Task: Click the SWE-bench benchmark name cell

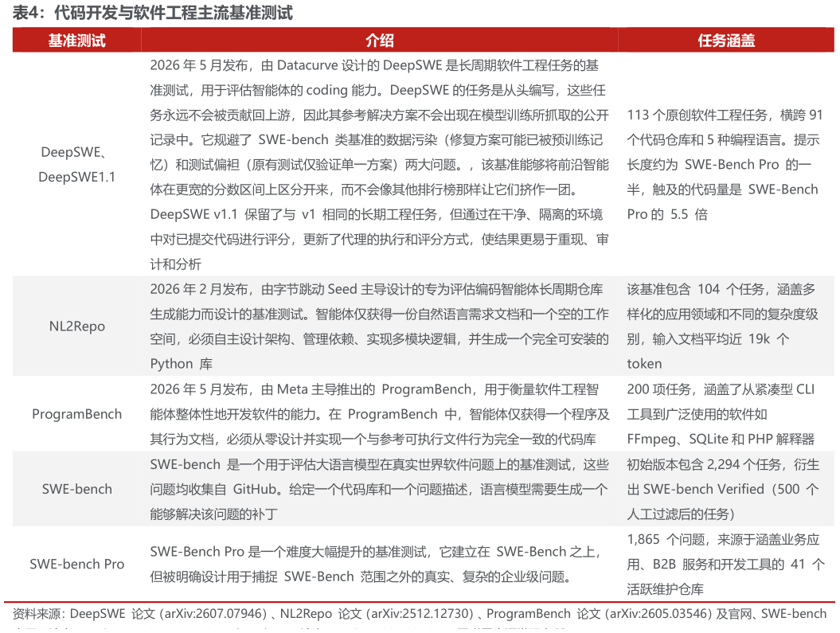Action: (76, 489)
